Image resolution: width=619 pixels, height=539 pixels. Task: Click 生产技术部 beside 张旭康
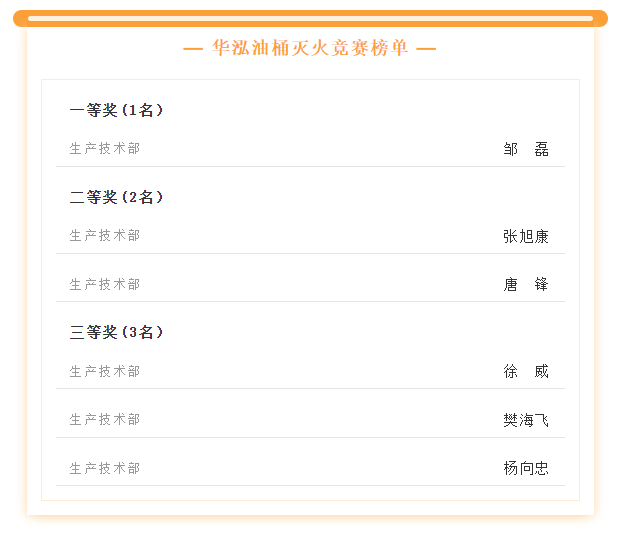point(105,236)
